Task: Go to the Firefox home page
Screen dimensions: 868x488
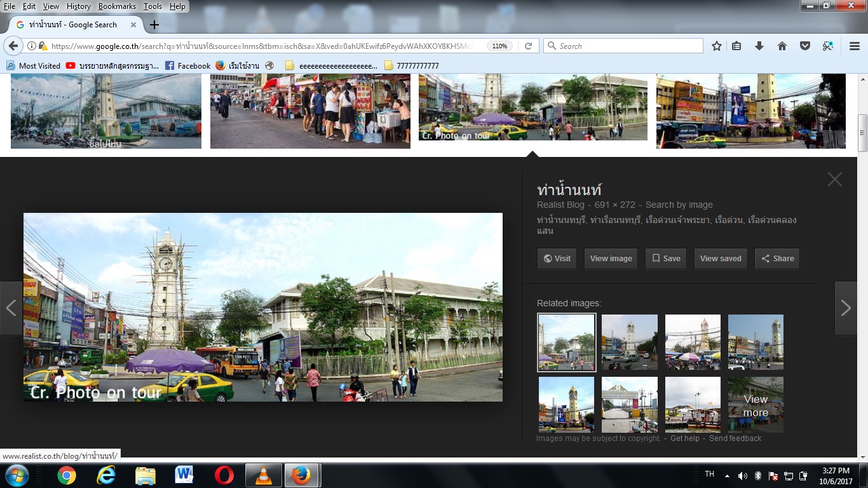Action: [x=782, y=46]
